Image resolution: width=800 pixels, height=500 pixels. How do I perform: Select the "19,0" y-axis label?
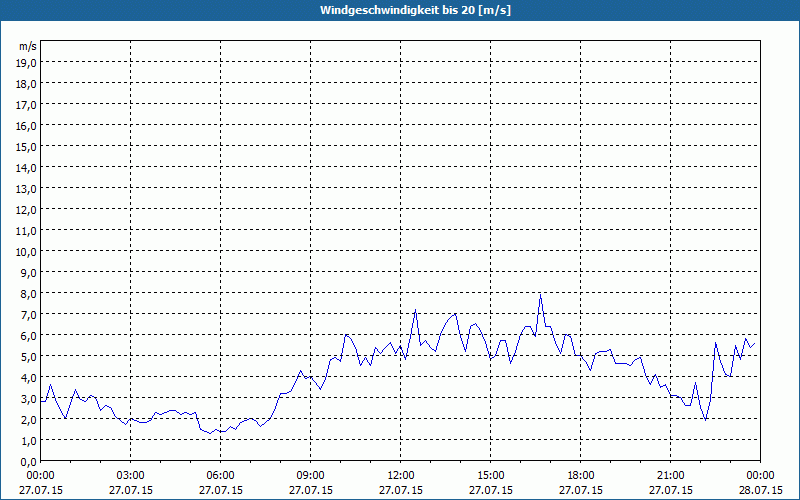tap(26, 63)
